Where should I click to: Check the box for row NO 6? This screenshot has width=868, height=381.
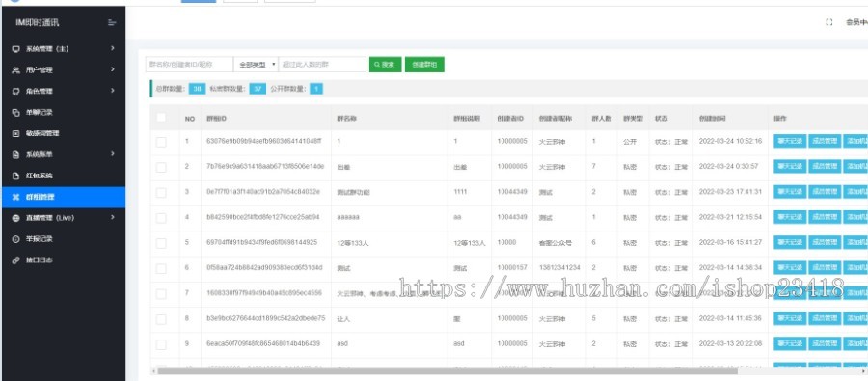click(x=161, y=268)
